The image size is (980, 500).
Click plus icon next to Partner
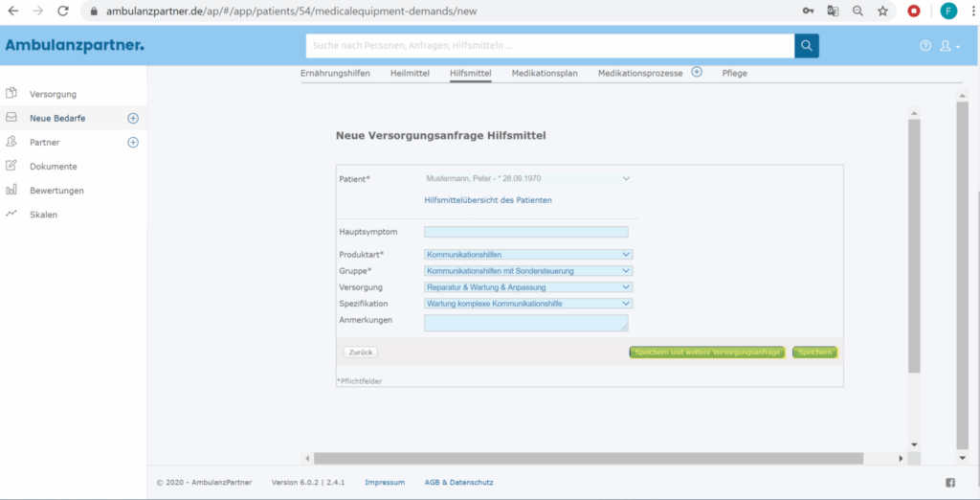(x=132, y=142)
